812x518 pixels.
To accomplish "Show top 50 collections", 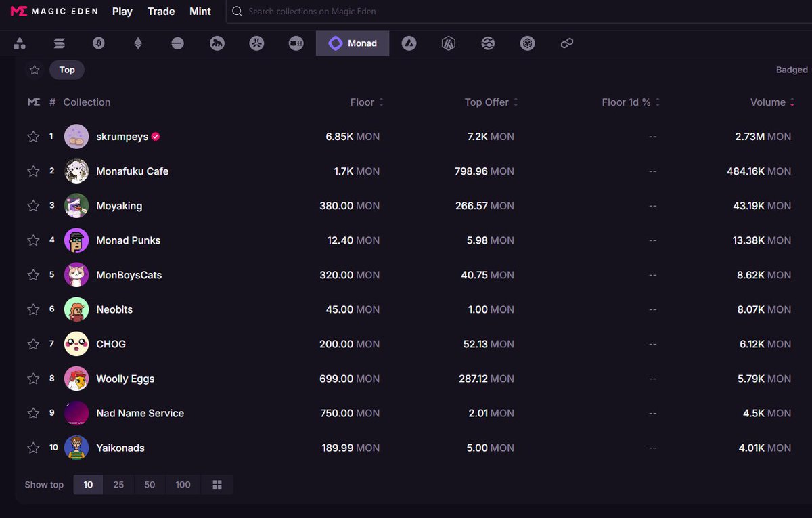I will 150,485.
